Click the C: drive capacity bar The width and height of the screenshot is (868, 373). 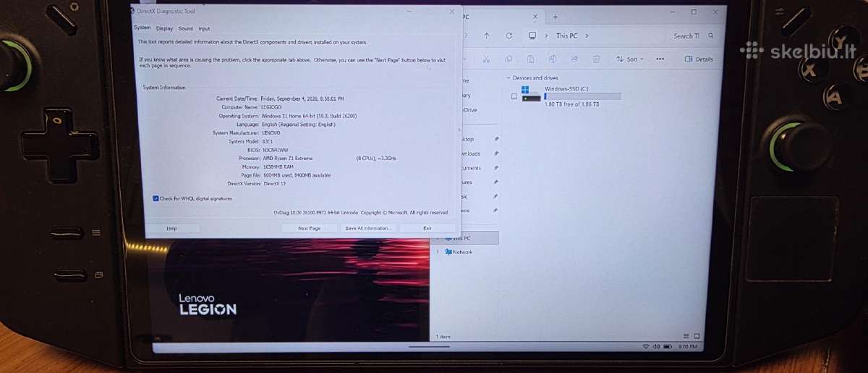pos(582,96)
